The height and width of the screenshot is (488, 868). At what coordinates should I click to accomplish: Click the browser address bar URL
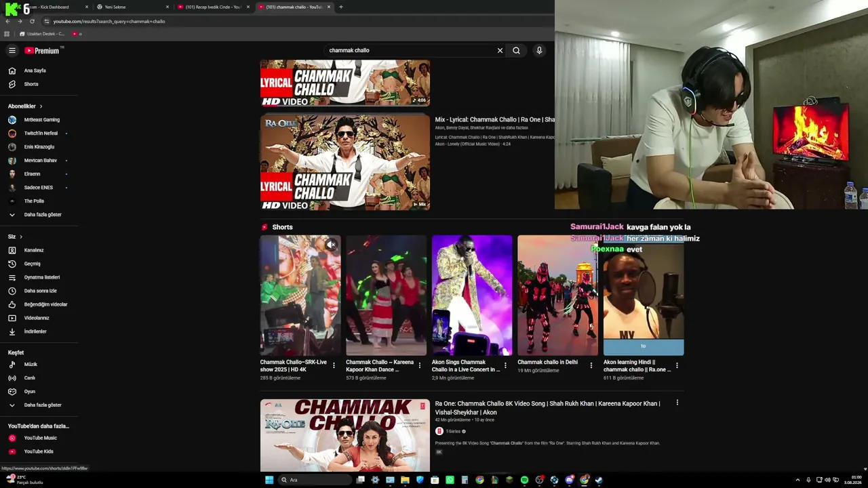[x=109, y=21]
